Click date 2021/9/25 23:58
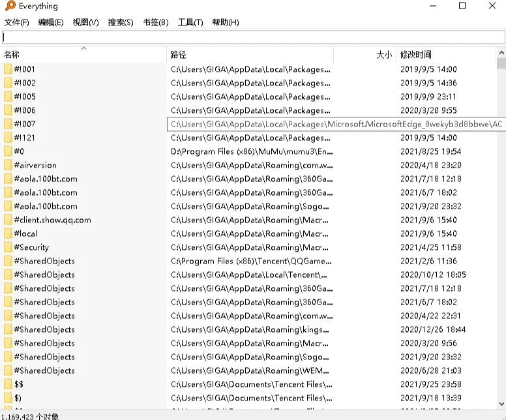This screenshot has width=506, height=420. (x=431, y=384)
